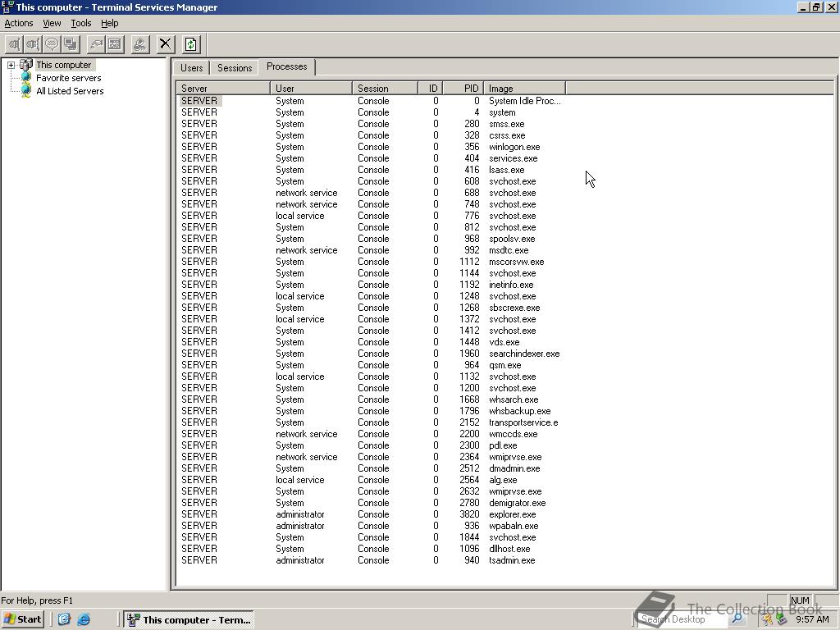Sort by the Image column header

524,89
